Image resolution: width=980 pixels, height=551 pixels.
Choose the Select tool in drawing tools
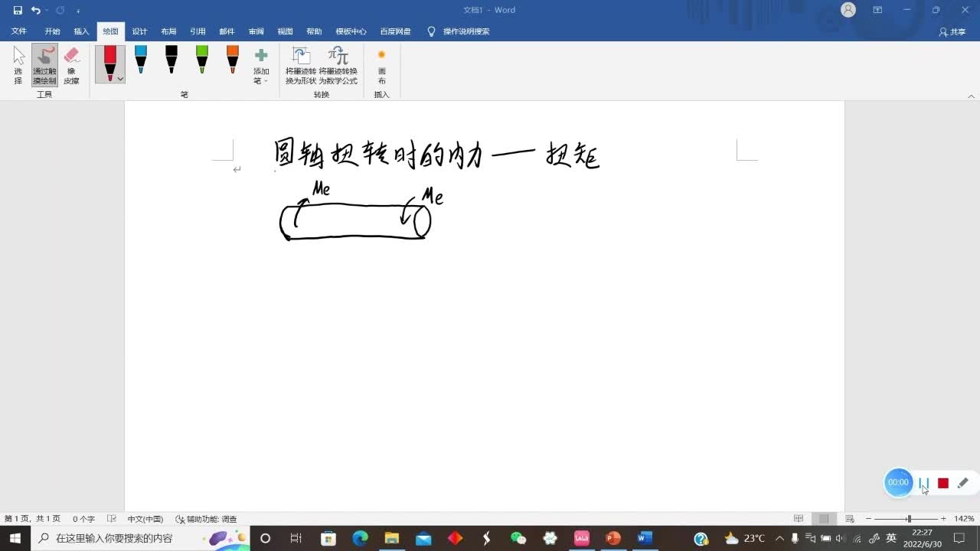(18, 65)
